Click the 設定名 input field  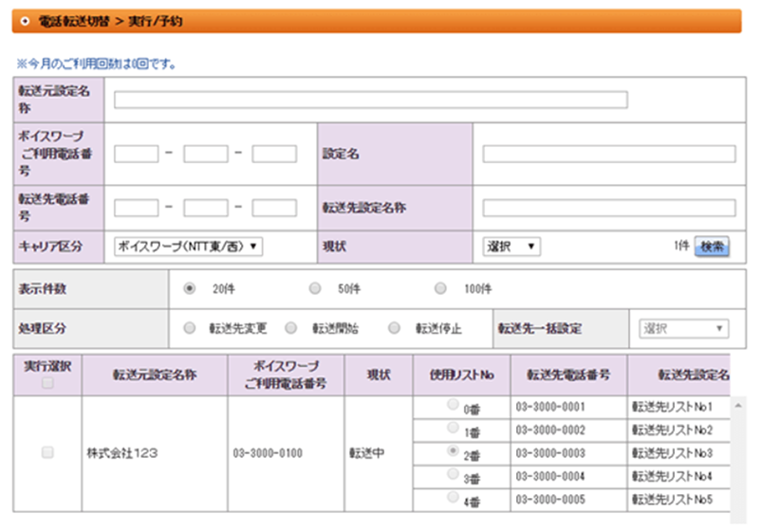(609, 154)
